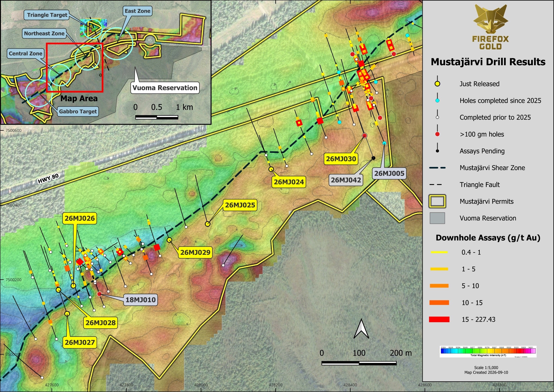Click the Gabbro Target callout label

(x=78, y=112)
